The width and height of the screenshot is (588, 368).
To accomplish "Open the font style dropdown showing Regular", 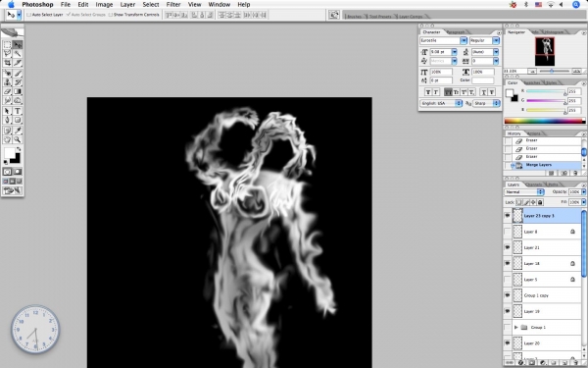I will tap(496, 40).
